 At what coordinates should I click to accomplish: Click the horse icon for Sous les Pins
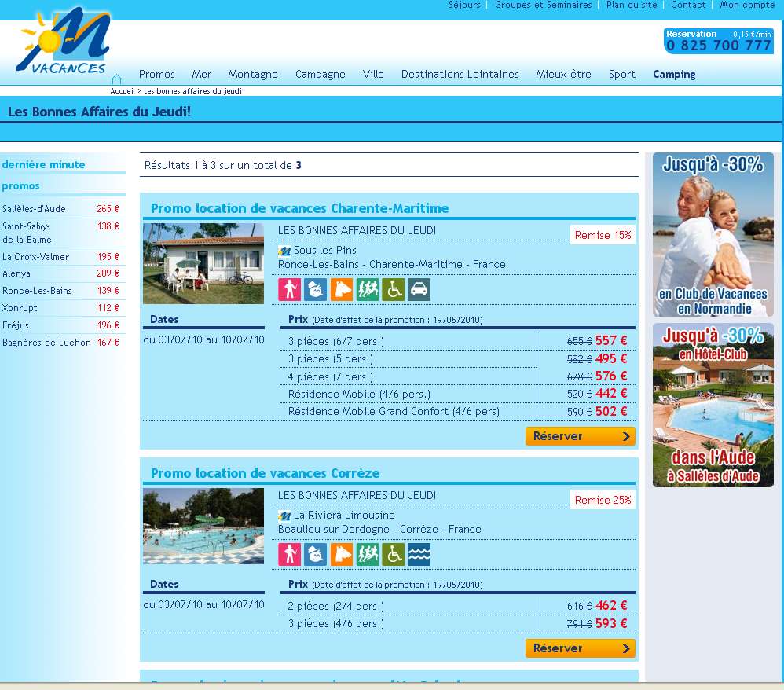(341, 290)
